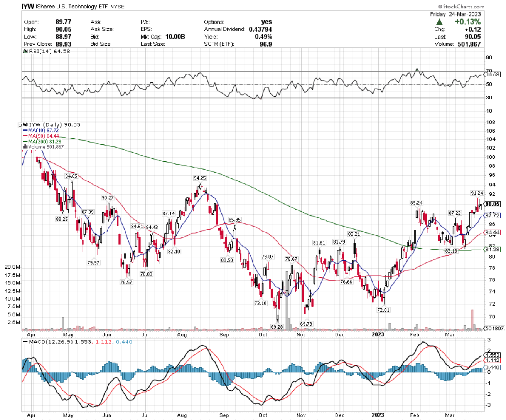Click the Mkt Cap 10.00B value
The height and width of the screenshot is (420, 506).
tap(175, 37)
